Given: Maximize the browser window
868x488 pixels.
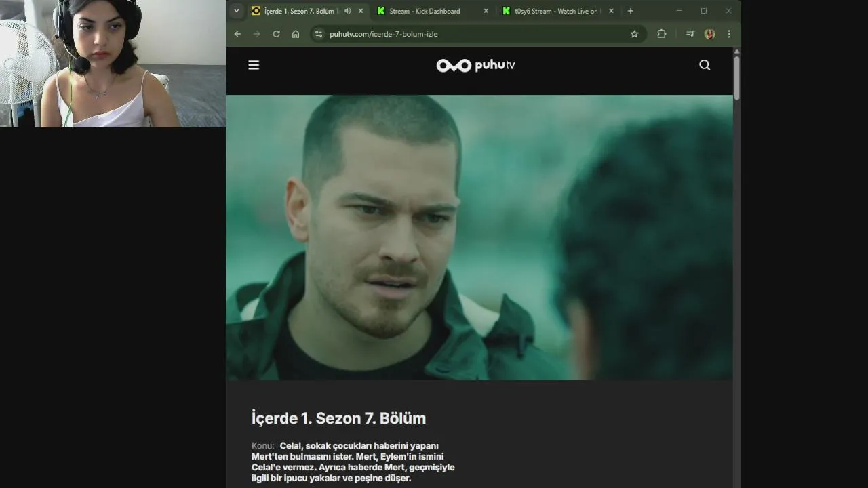Looking at the screenshot, I should (703, 11).
